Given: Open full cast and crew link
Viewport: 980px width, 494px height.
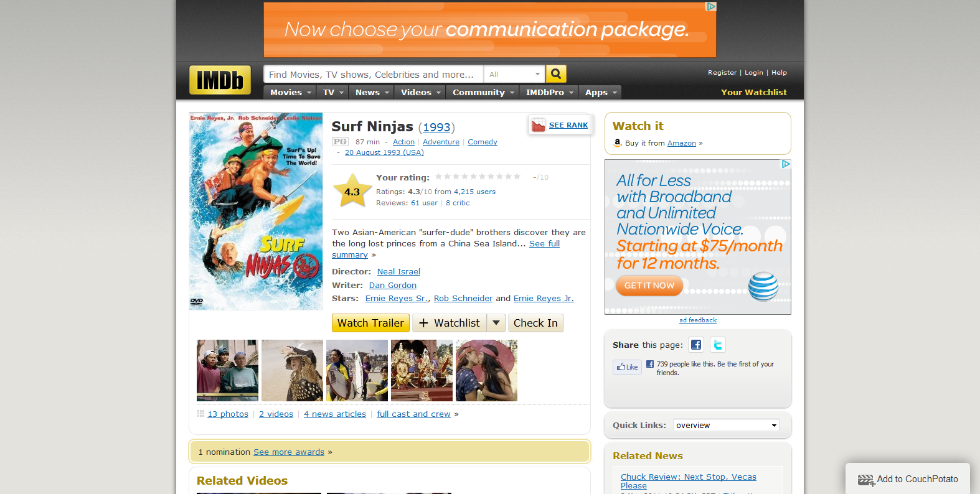Looking at the screenshot, I should point(413,414).
